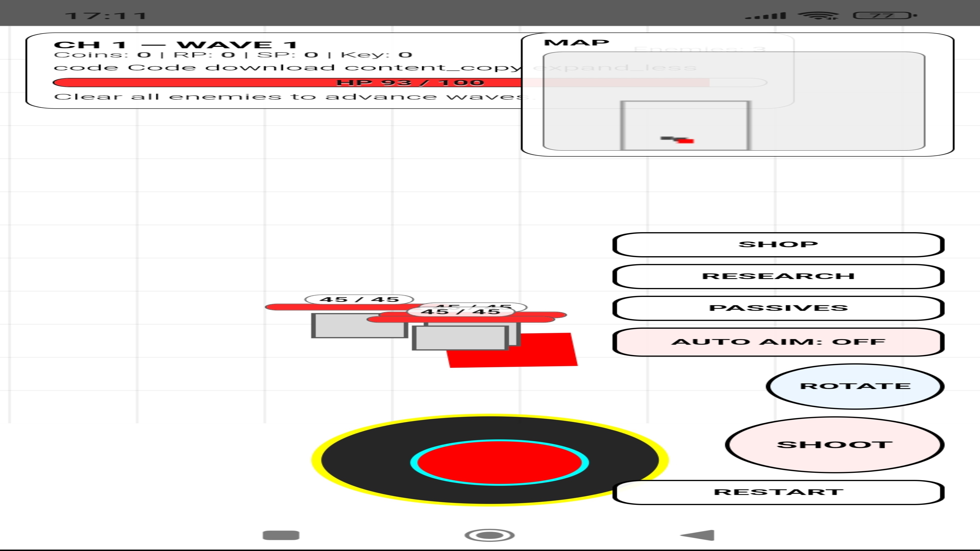Tap Android recent apps square
Image resolution: width=980 pixels, height=551 pixels.
[281, 535]
